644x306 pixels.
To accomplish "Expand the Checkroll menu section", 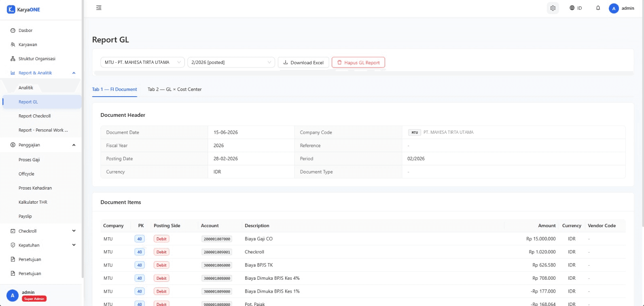I will coord(74,231).
